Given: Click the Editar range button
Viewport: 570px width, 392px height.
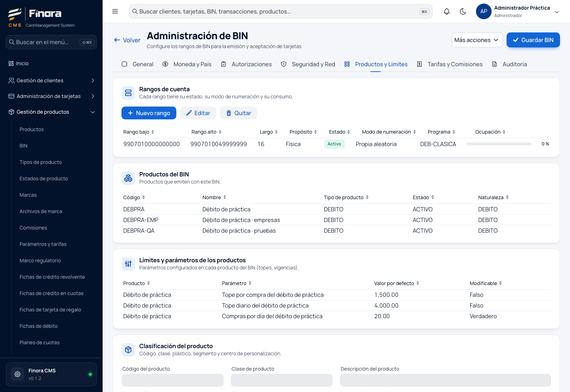Looking at the screenshot, I should point(198,113).
